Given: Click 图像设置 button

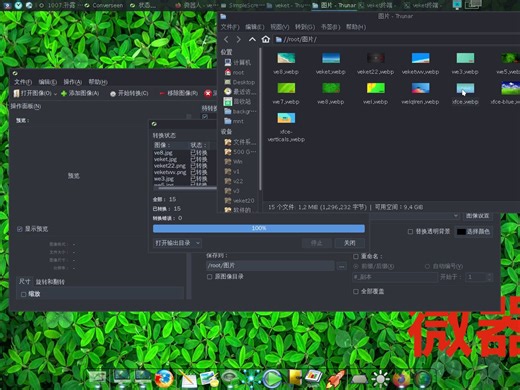Looking at the screenshot, I should [477, 216].
